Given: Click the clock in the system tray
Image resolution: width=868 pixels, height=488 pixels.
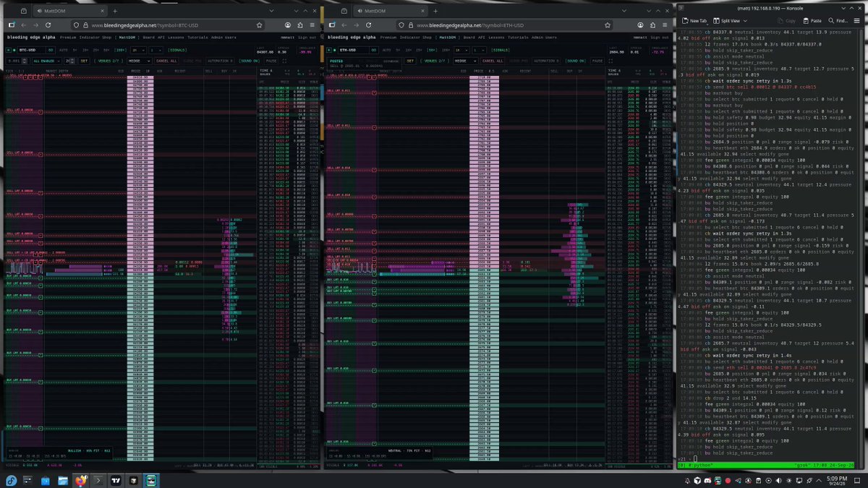Looking at the screenshot, I should [836, 480].
